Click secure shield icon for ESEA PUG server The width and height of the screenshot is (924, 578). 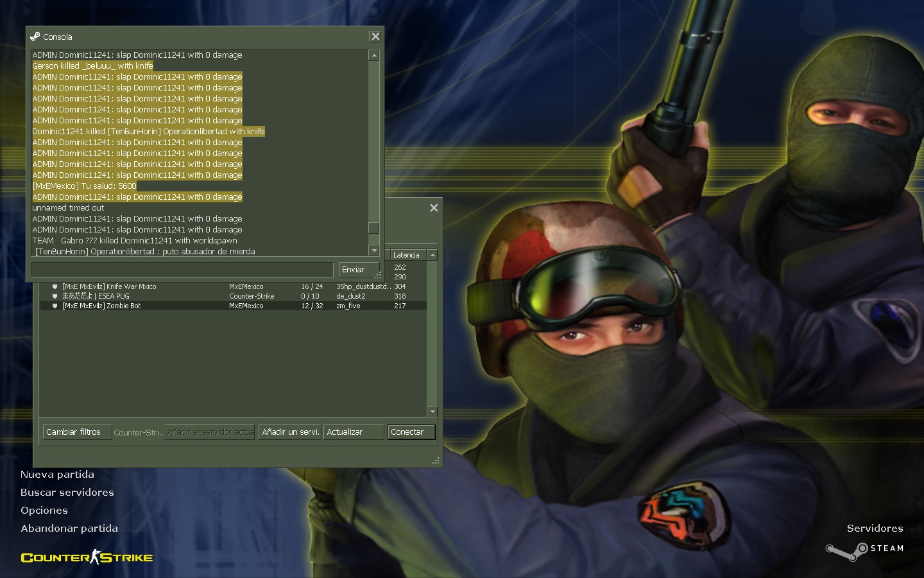[x=55, y=296]
